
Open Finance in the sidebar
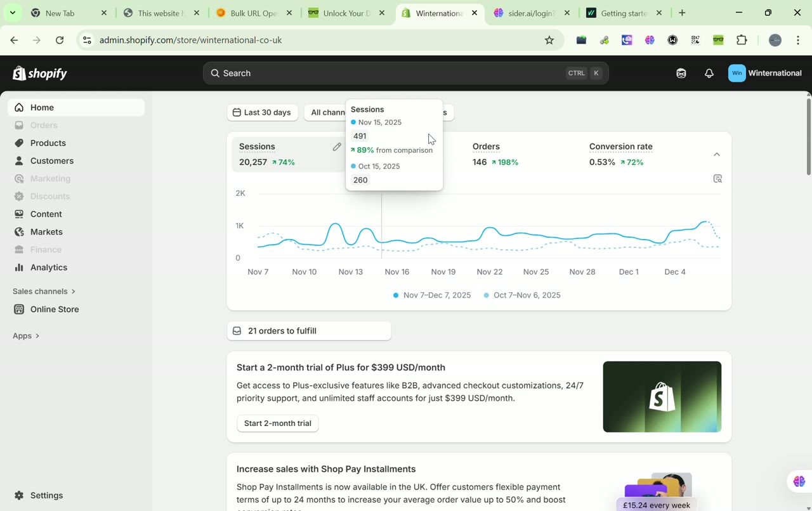(x=76, y=250)
